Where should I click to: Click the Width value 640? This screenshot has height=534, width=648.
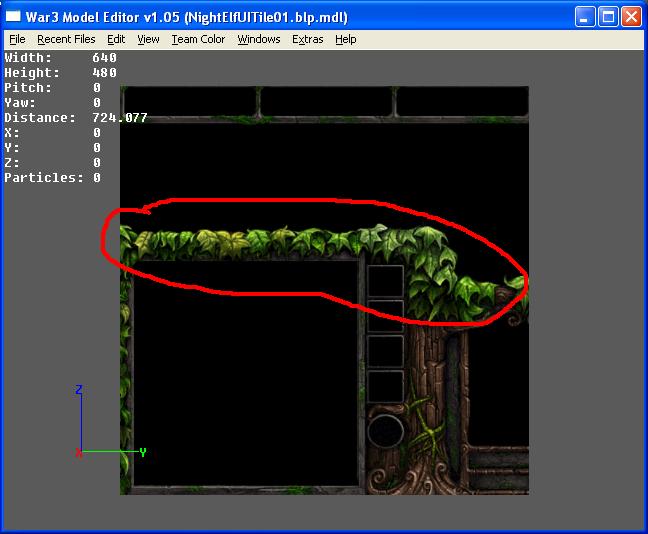104,57
